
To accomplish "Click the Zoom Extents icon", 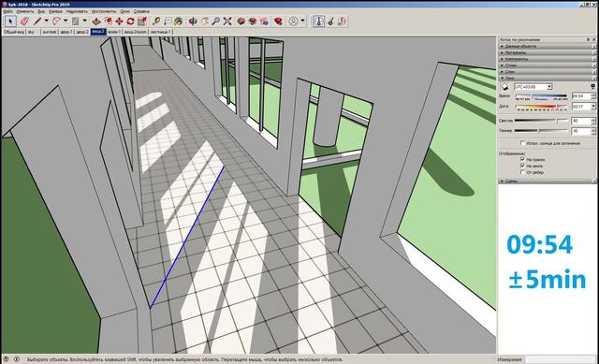I will [x=227, y=22].
